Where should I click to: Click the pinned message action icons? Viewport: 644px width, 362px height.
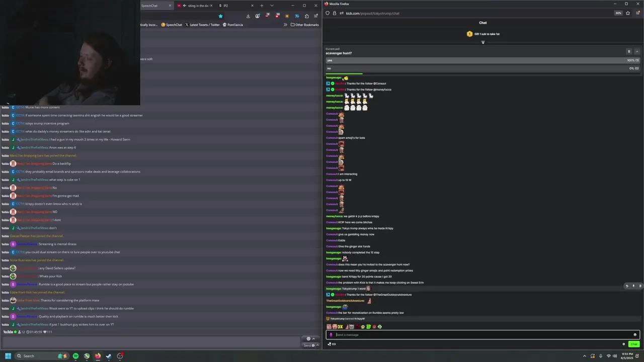coord(633,286)
